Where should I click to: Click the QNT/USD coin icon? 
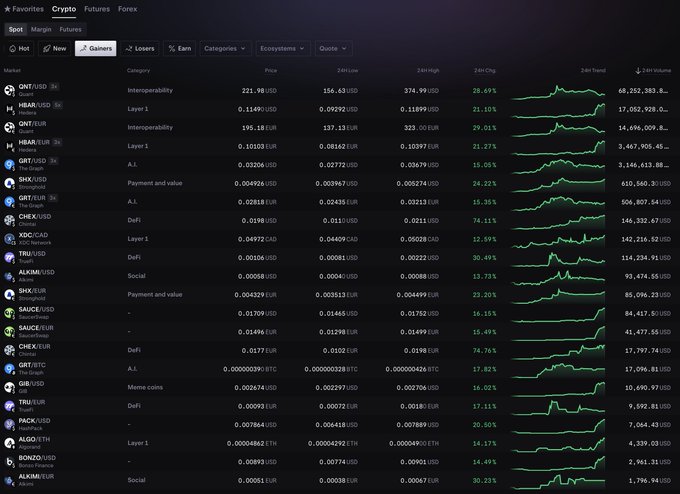tap(10, 90)
